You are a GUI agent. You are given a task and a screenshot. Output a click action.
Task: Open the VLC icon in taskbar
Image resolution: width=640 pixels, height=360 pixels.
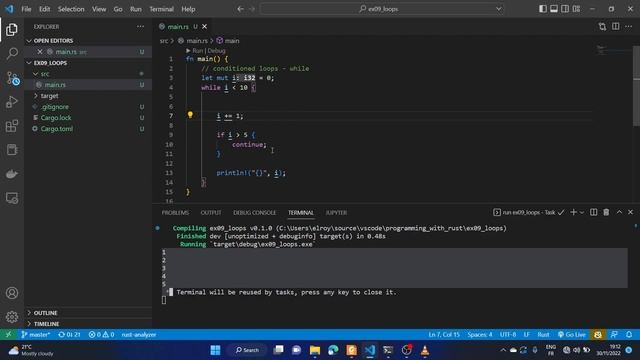[425, 350]
